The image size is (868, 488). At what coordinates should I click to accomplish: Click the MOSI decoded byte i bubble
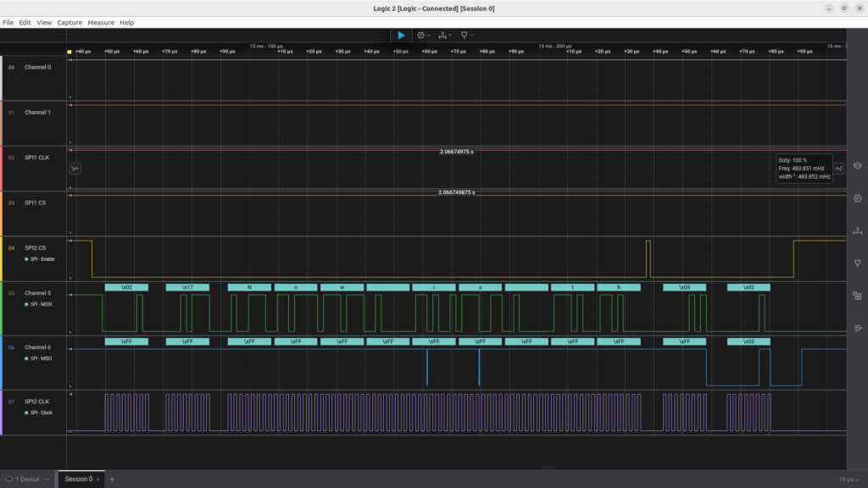click(x=434, y=287)
